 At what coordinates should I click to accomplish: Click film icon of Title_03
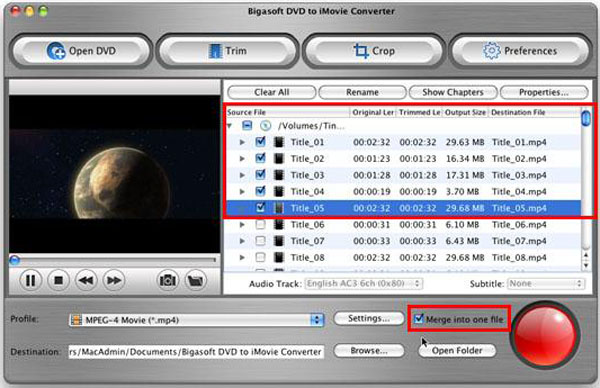(279, 175)
